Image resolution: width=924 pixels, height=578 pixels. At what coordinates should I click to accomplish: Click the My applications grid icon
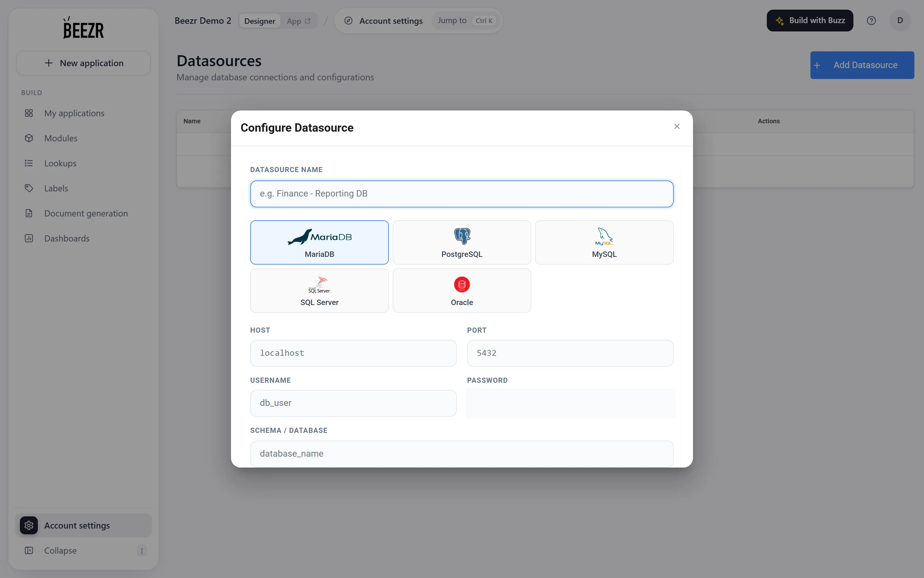tap(29, 113)
